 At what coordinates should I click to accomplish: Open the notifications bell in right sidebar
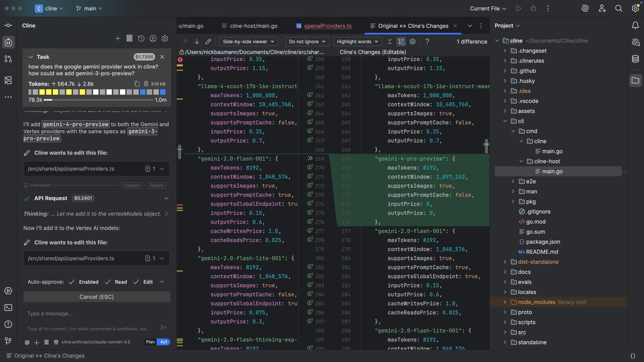coord(635,25)
